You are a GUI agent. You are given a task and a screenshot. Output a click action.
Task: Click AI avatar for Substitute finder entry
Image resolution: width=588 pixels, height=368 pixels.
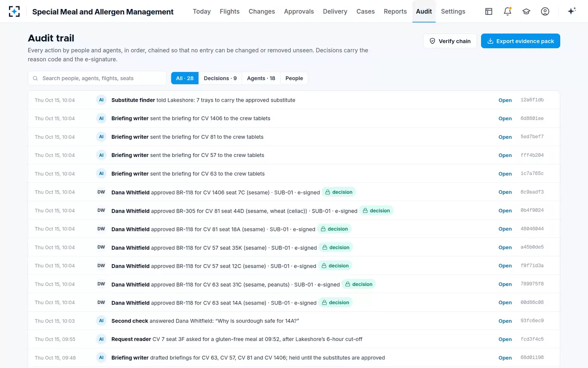tap(101, 100)
